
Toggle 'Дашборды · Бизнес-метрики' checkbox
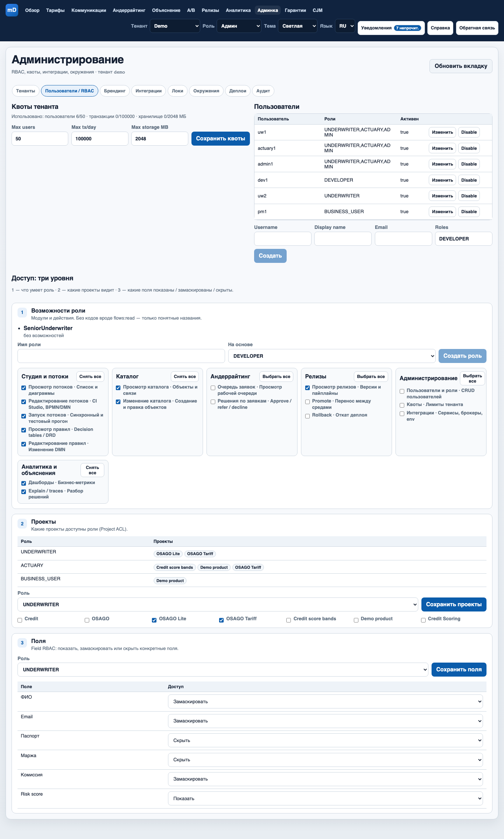click(x=24, y=483)
